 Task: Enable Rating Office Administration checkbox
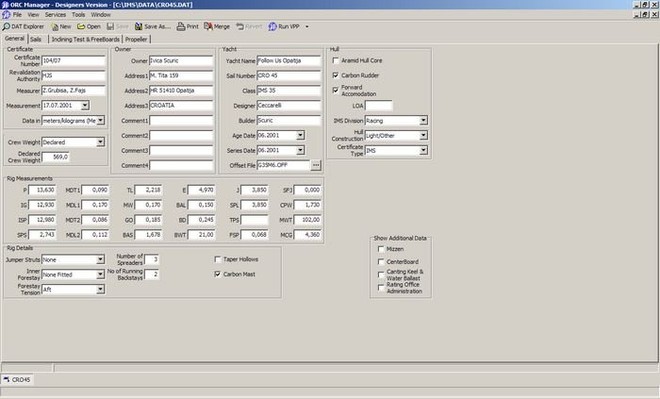tap(381, 288)
